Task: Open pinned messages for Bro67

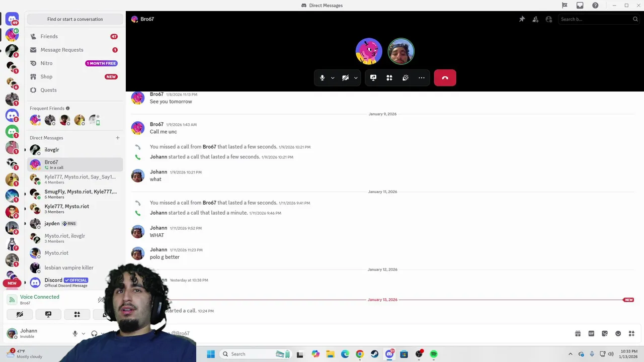Action: (x=522, y=19)
